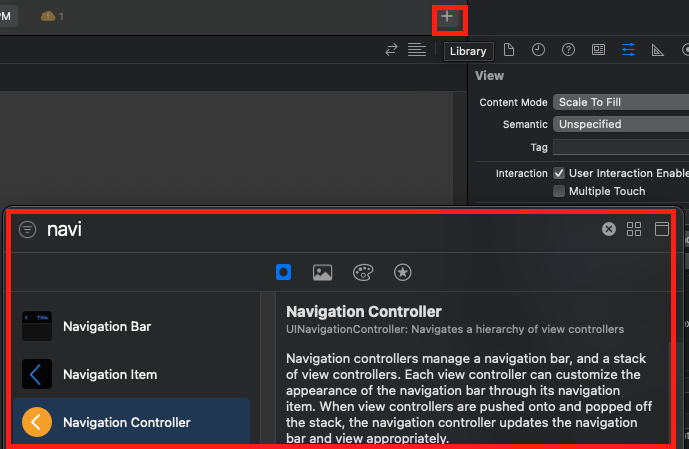Clear the navi search text

tap(609, 229)
